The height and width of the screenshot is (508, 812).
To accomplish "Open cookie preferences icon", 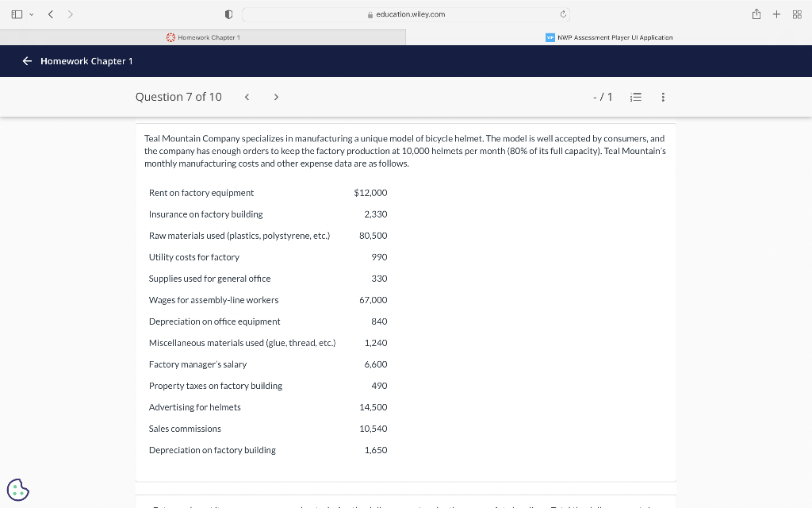I will click(x=18, y=490).
